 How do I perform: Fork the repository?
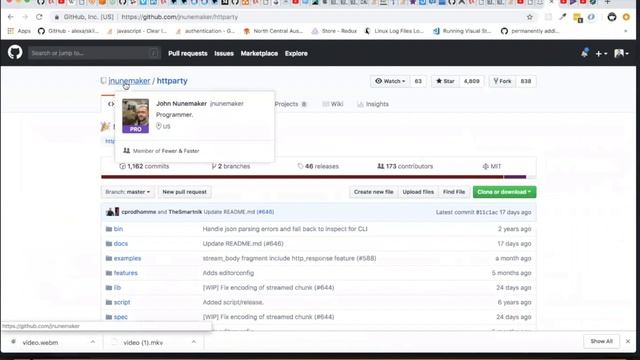[502, 81]
